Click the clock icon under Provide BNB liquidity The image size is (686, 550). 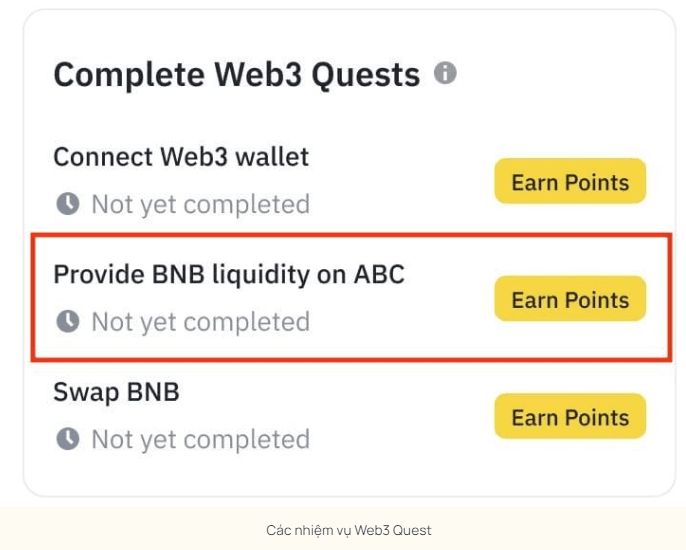click(67, 321)
